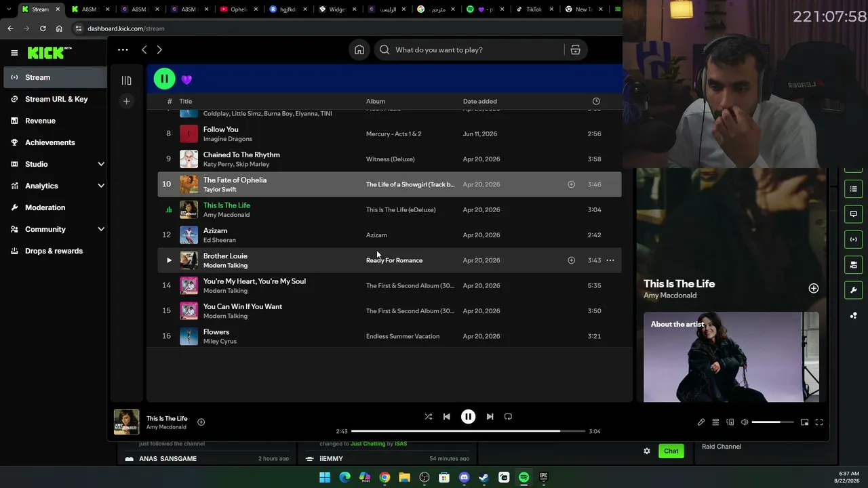Click the Flowers album cover thumbnail

point(189,336)
